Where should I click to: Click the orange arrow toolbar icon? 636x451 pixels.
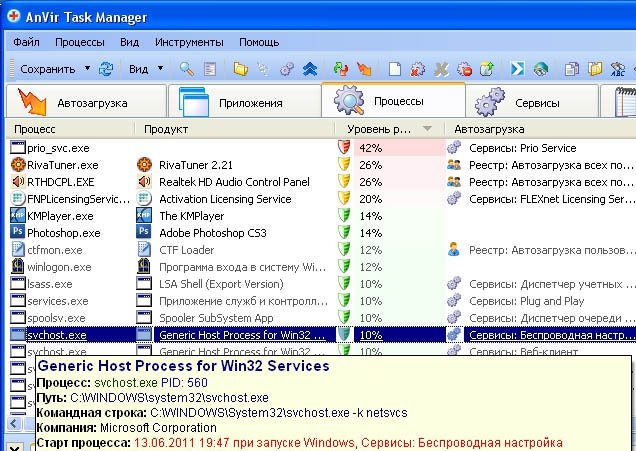coord(364,69)
